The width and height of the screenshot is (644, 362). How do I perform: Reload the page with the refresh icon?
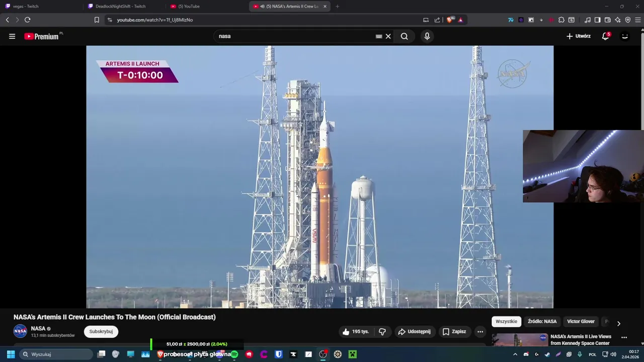27,20
